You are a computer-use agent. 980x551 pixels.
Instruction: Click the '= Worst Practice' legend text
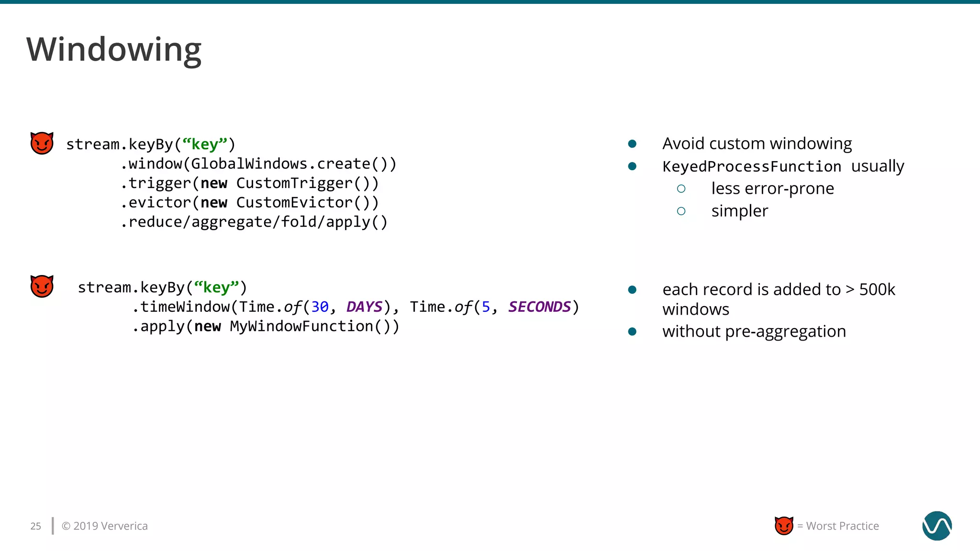(x=837, y=526)
